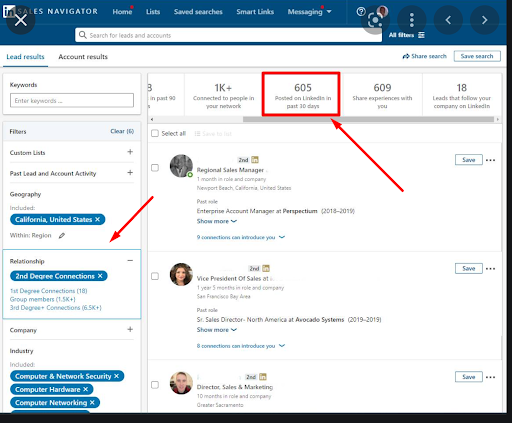The width and height of the screenshot is (512, 423).
Task: Collapse the Relationship filter section
Action: coord(130,261)
